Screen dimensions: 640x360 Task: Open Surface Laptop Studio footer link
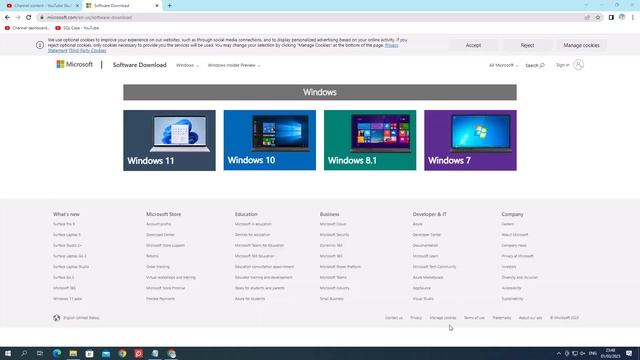tap(71, 267)
